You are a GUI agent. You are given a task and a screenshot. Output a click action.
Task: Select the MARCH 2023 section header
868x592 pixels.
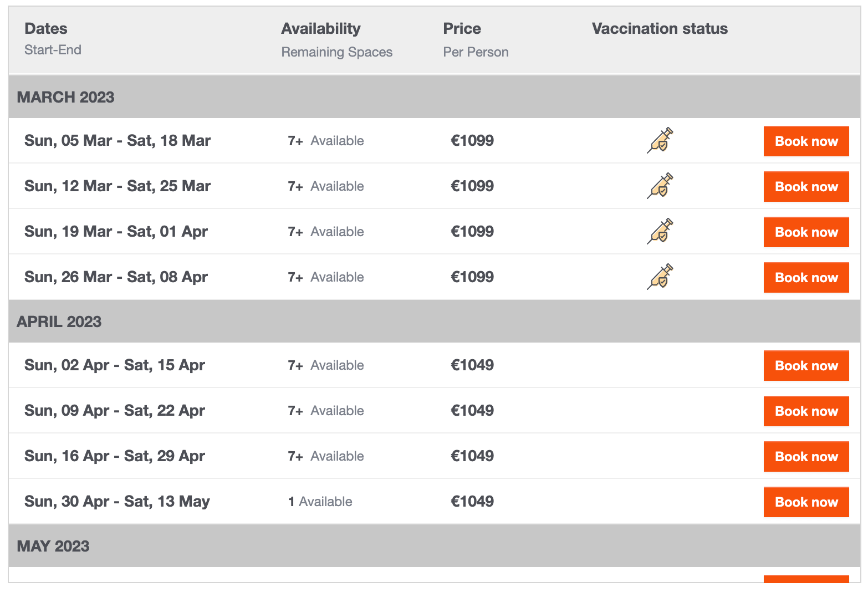[435, 97]
